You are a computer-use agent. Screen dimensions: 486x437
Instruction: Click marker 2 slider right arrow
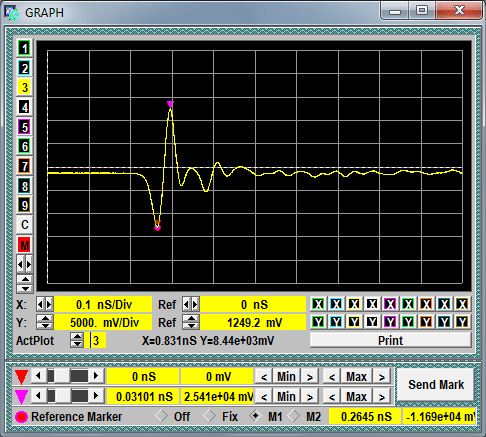pyautogui.click(x=96, y=396)
